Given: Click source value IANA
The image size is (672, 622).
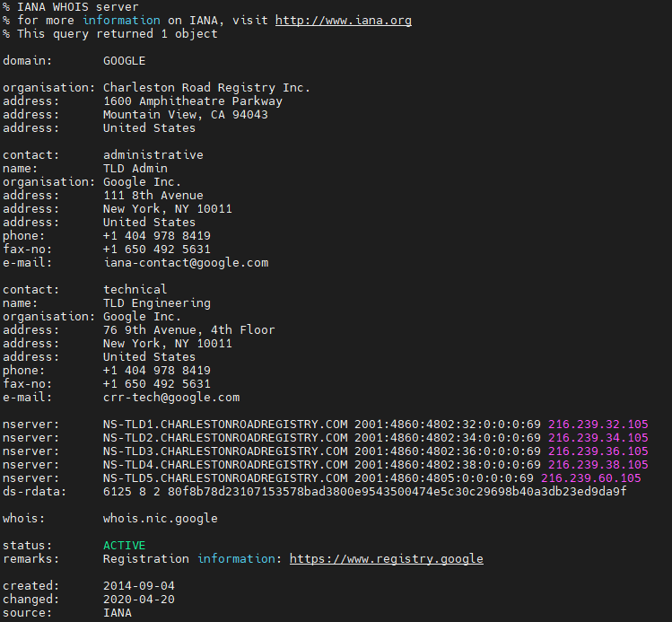Looking at the screenshot, I should point(118,612).
